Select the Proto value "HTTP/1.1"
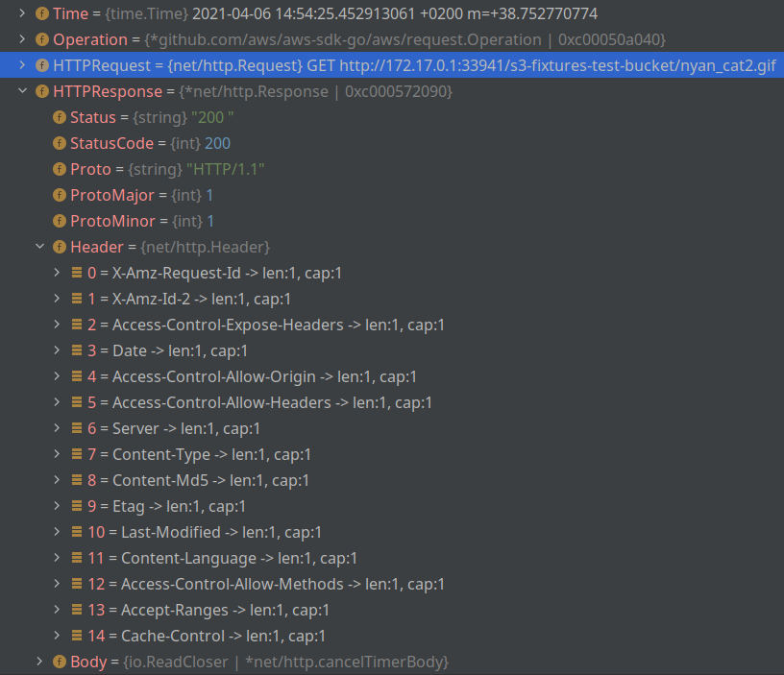This screenshot has height=675, width=784. coord(225,169)
